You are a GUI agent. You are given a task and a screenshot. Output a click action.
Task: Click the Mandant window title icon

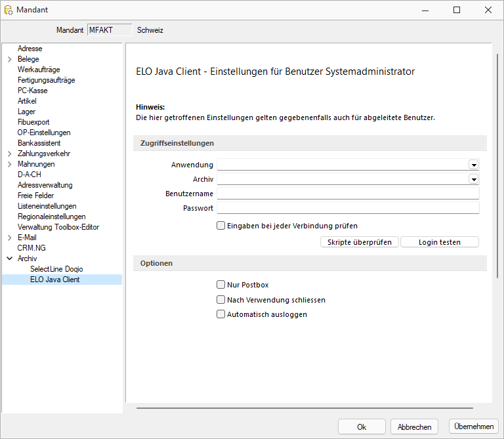9,10
